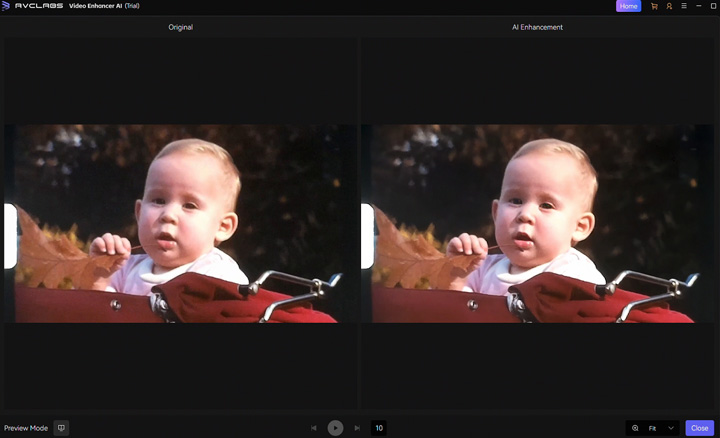
Task: Minimize the application window
Action: pyautogui.click(x=698, y=6)
